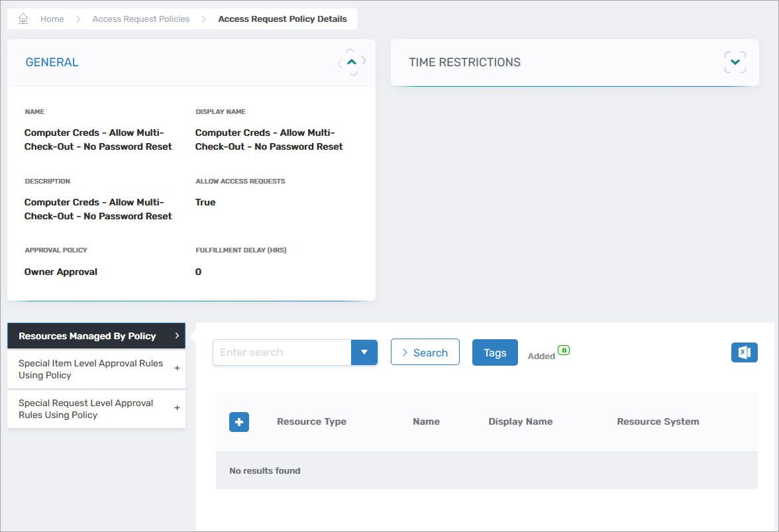Collapse the General panel
Screen dimensions: 779x532
click(352, 62)
